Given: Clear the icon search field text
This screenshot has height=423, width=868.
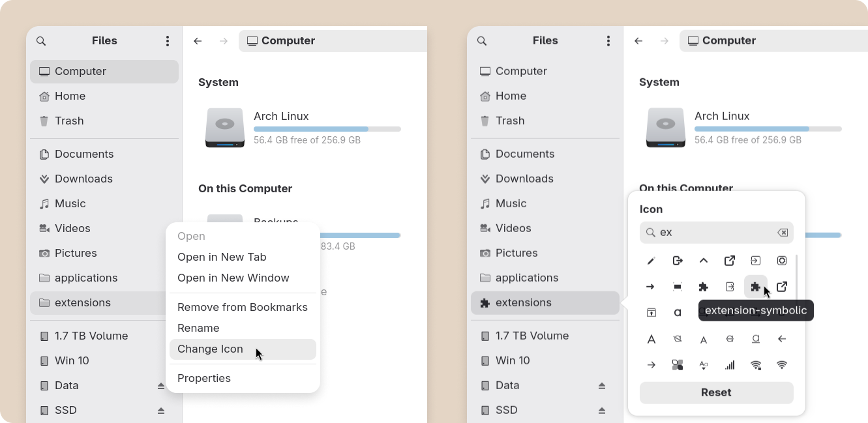Looking at the screenshot, I should click(x=782, y=233).
